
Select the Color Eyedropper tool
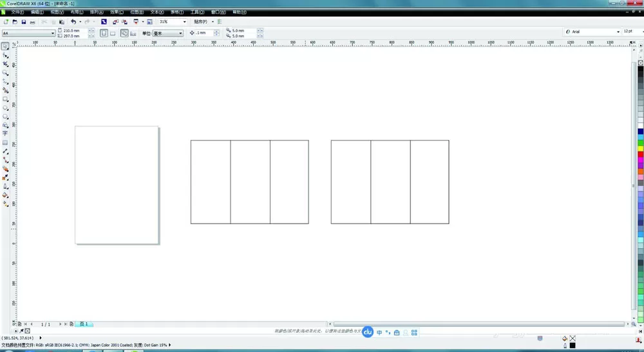click(5, 178)
